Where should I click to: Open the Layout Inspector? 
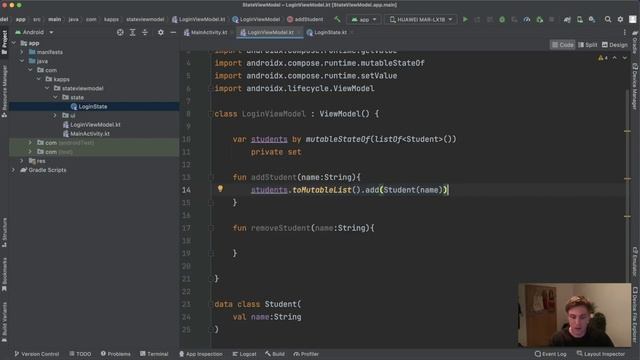tap(600, 354)
